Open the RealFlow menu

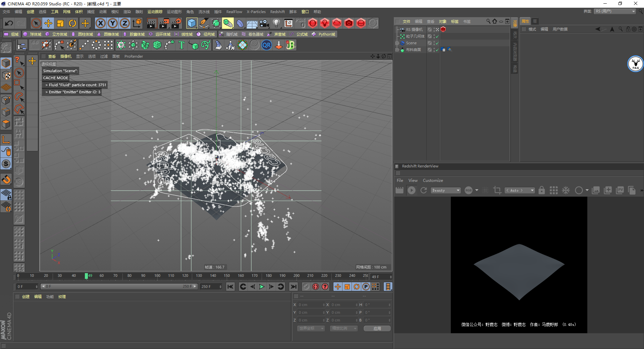tap(234, 12)
